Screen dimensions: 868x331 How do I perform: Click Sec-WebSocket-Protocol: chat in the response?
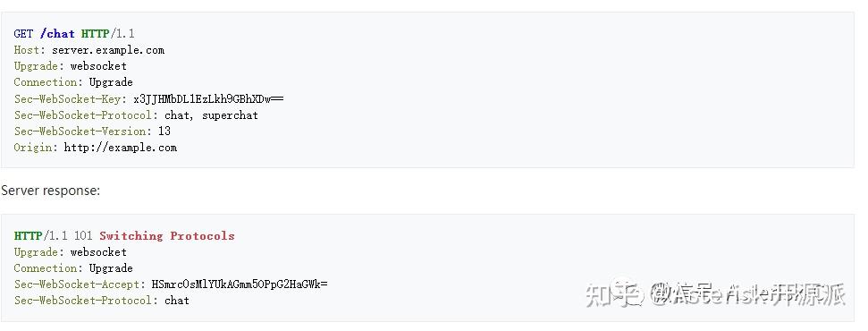pos(102,300)
